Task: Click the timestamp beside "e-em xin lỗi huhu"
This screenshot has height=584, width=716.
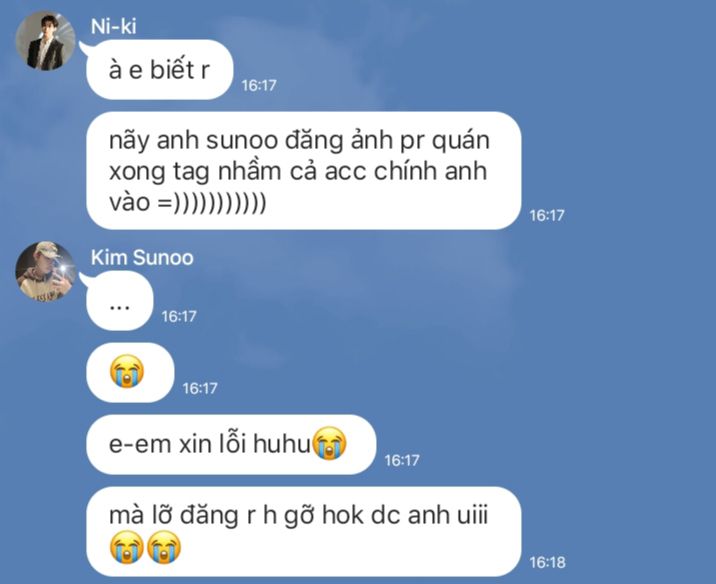Action: (x=402, y=460)
